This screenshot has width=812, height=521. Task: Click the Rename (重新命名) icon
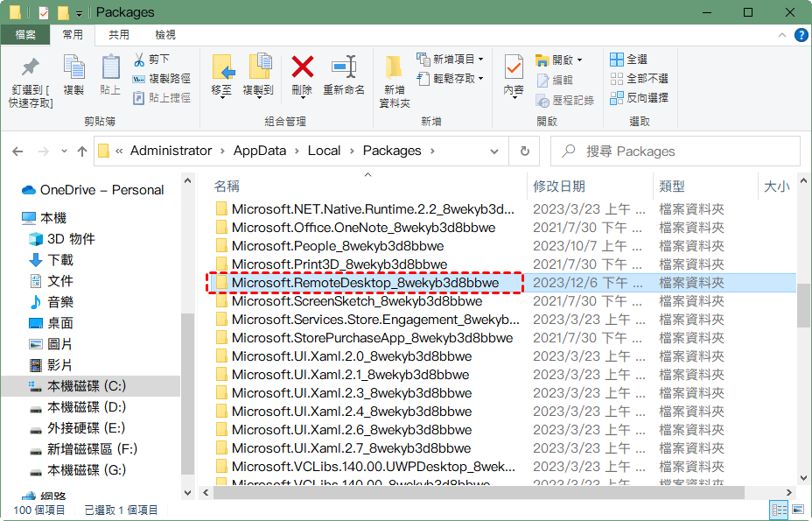(343, 67)
